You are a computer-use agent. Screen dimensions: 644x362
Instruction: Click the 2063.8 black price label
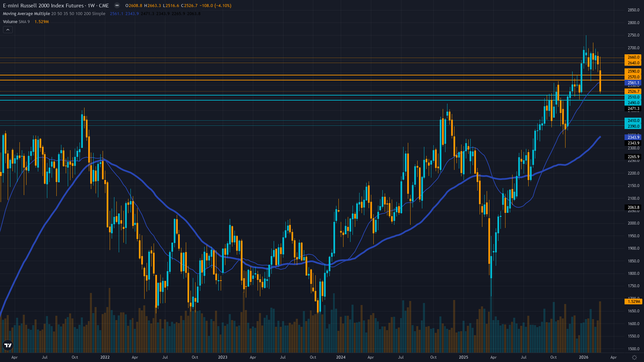point(633,207)
